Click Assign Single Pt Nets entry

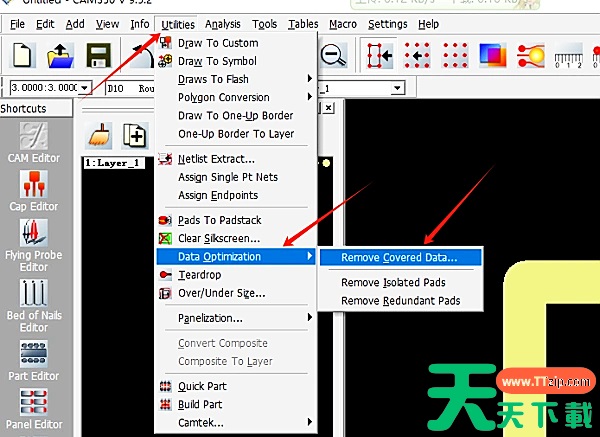(236, 177)
